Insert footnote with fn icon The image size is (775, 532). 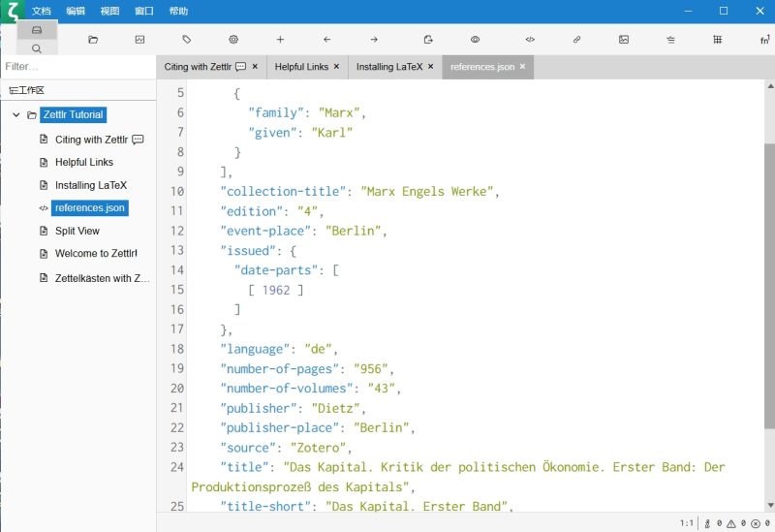click(x=764, y=40)
